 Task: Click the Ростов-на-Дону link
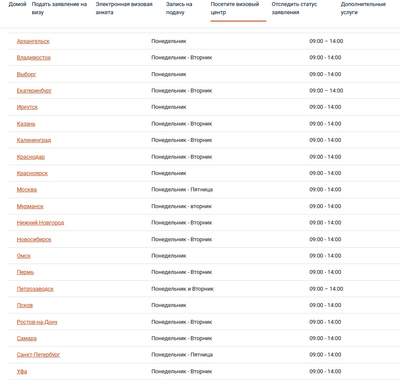[37, 322]
